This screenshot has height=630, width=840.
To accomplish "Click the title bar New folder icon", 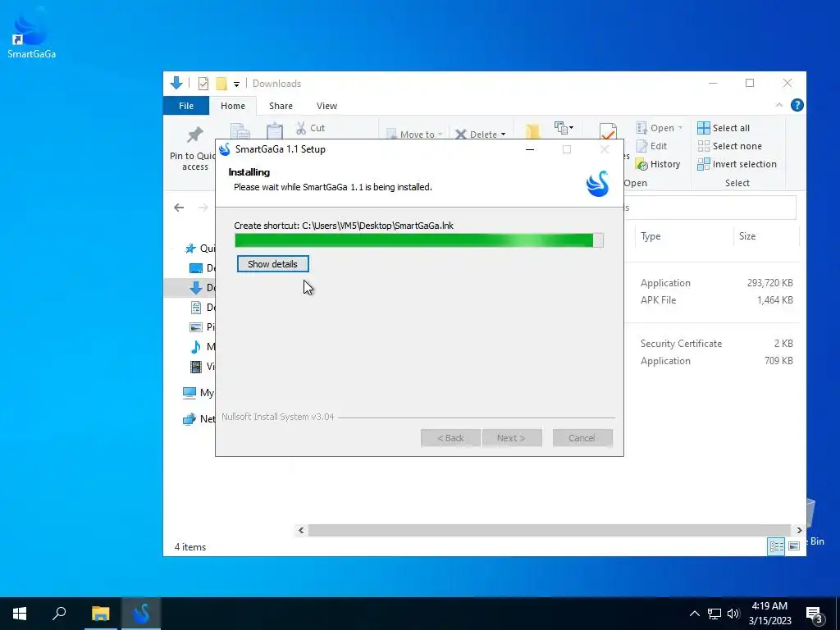I will (221, 84).
